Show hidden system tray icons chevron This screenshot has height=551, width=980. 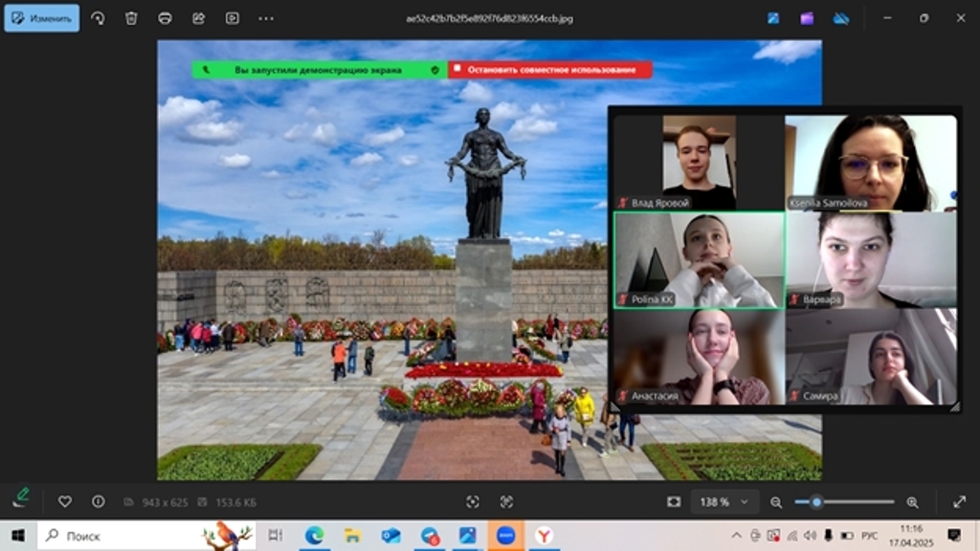(x=737, y=535)
